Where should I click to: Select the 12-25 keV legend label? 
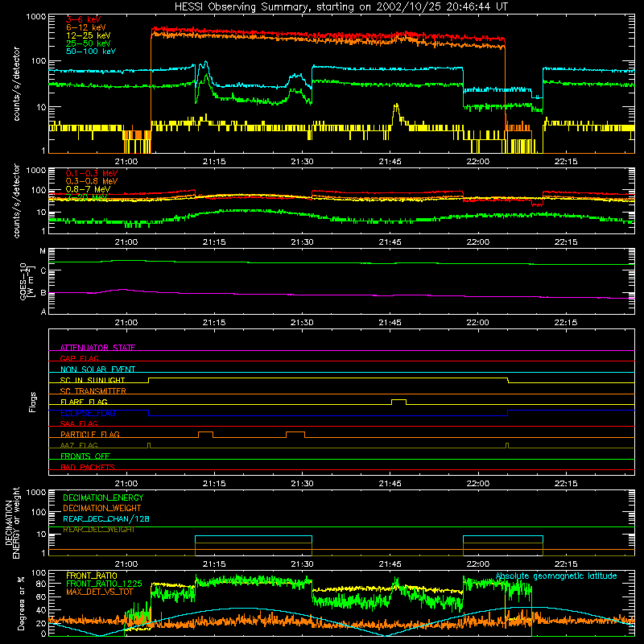[89, 35]
